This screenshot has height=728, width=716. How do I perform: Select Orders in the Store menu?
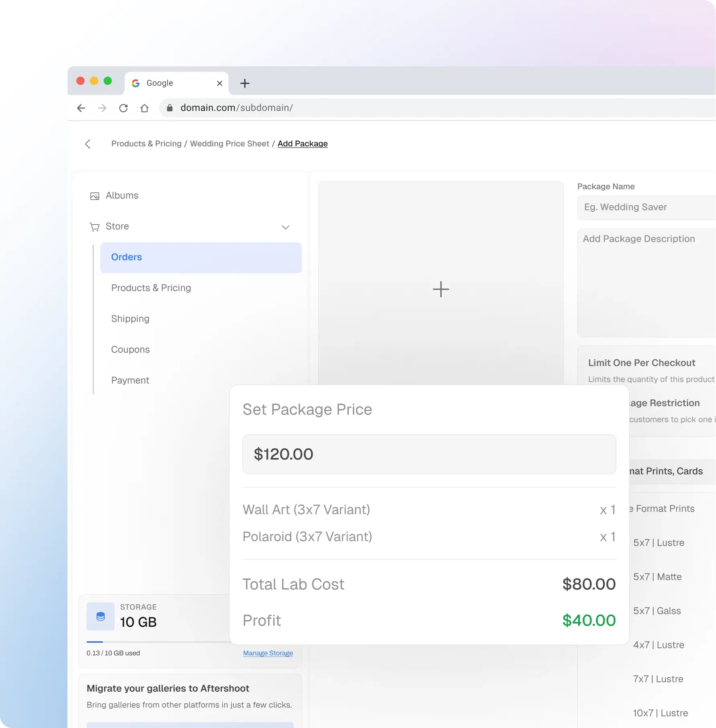click(x=201, y=258)
